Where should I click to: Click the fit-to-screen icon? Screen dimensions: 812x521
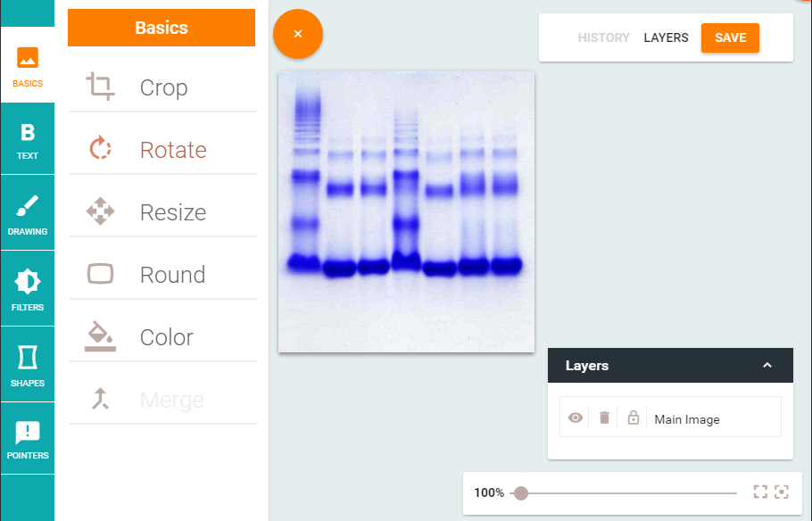click(760, 492)
